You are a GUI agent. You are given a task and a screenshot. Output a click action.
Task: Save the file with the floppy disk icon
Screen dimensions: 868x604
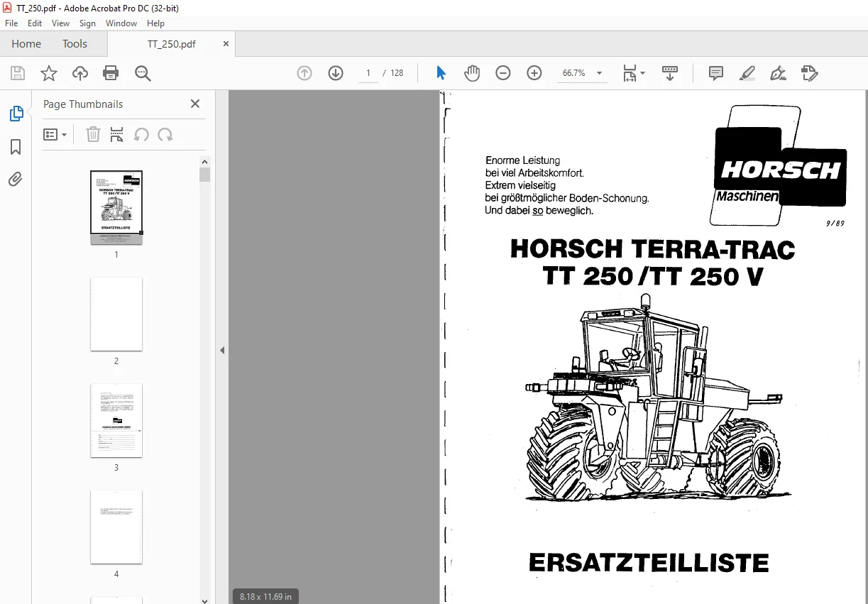click(x=18, y=73)
